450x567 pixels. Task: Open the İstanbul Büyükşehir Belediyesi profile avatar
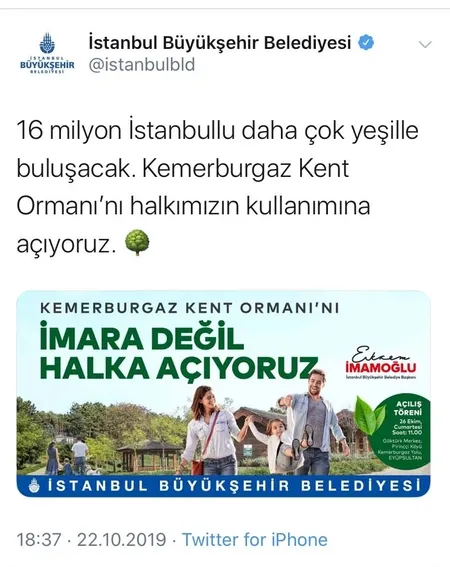coord(47,53)
